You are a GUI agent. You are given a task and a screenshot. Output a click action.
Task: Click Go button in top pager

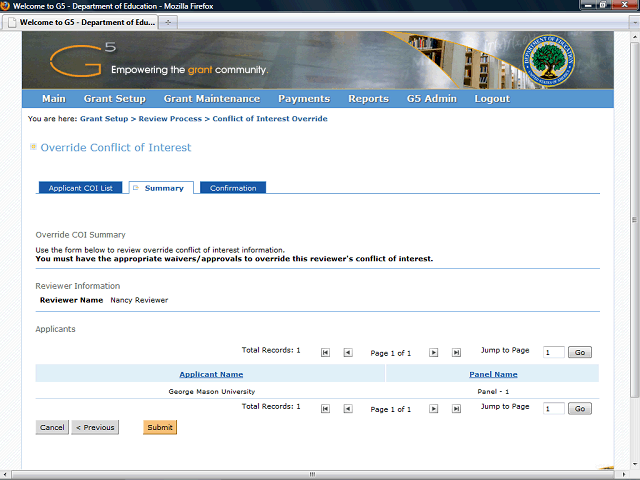click(x=580, y=352)
